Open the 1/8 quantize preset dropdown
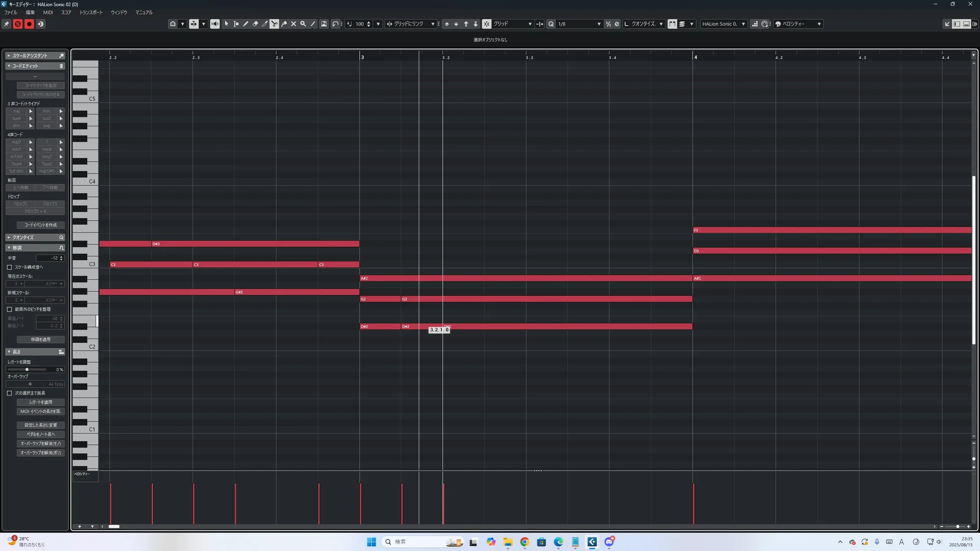The height and width of the screenshot is (551, 980). tap(599, 24)
